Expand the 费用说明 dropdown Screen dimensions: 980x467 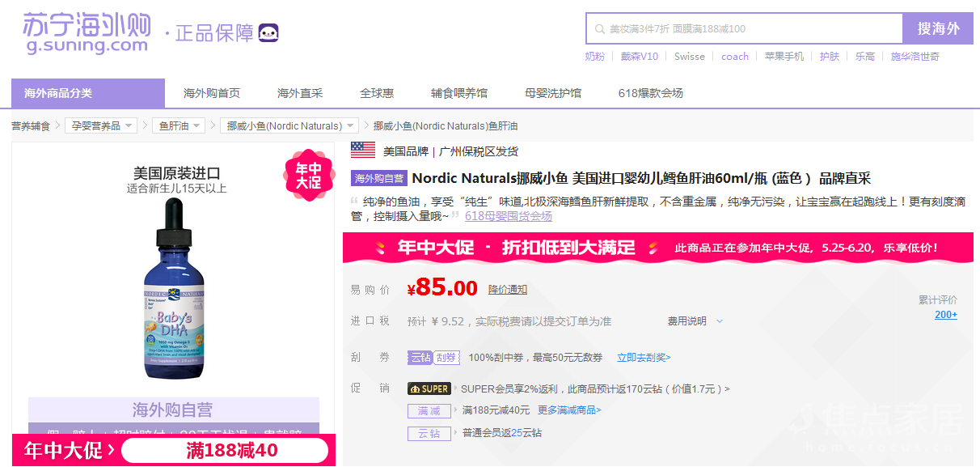tap(695, 321)
